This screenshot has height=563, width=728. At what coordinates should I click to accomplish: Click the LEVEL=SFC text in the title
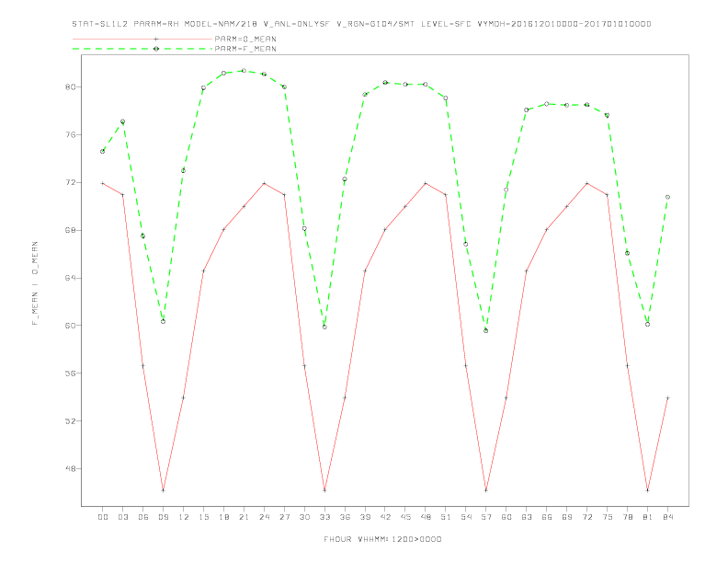pos(446,24)
